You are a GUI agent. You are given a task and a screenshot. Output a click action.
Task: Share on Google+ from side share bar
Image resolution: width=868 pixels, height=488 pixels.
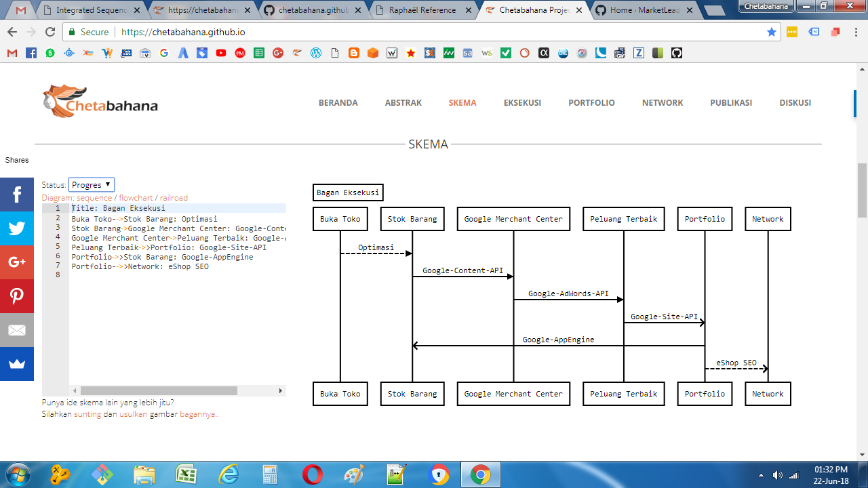pyautogui.click(x=17, y=262)
